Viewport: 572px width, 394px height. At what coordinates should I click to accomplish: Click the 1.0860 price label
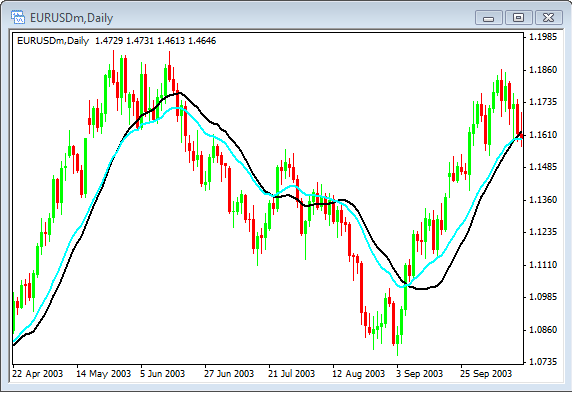(543, 330)
